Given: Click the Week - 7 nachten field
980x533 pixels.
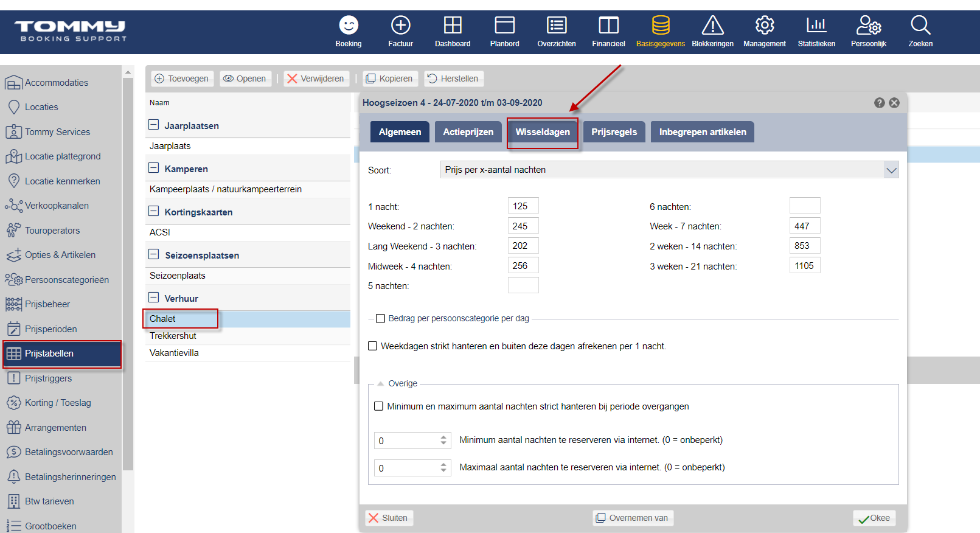Looking at the screenshot, I should [x=805, y=226].
